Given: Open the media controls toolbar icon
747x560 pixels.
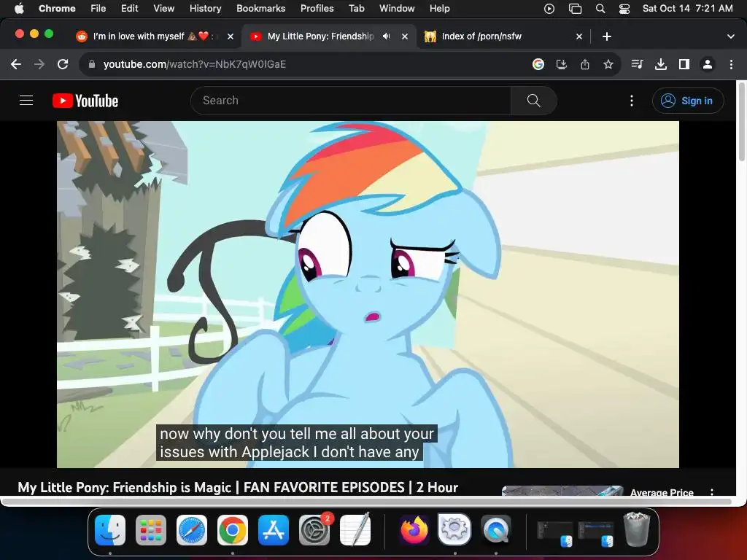Looking at the screenshot, I should point(637,64).
